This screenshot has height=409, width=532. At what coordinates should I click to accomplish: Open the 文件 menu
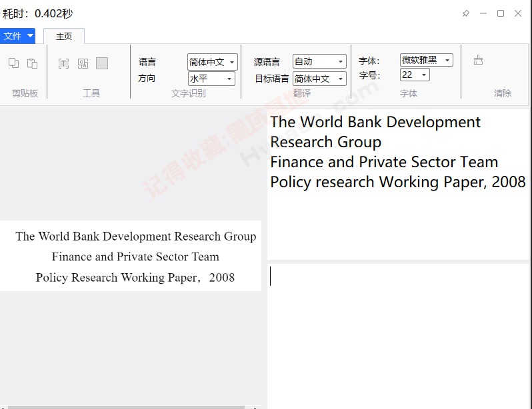pos(17,36)
